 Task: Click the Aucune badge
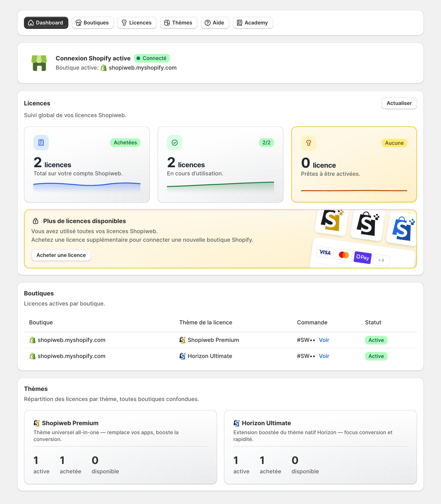(x=394, y=143)
